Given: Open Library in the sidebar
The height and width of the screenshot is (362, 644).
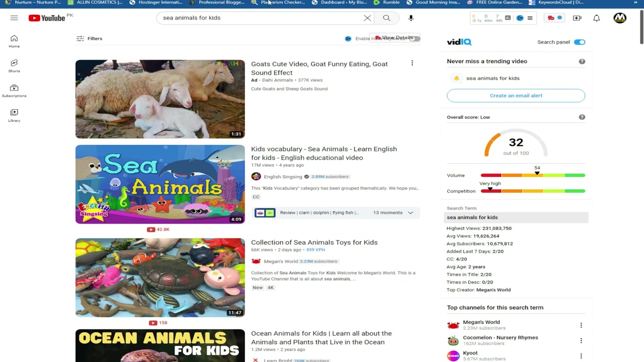Looking at the screenshot, I should (14, 115).
